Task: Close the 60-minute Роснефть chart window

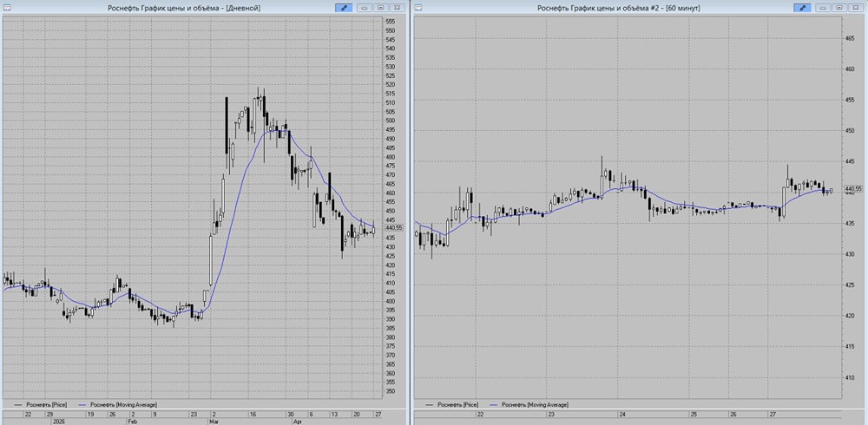Action: tap(855, 7)
